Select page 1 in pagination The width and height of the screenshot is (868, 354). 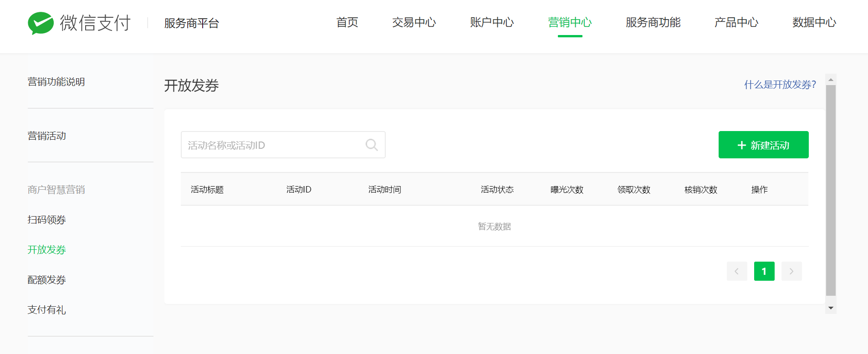[x=764, y=271]
